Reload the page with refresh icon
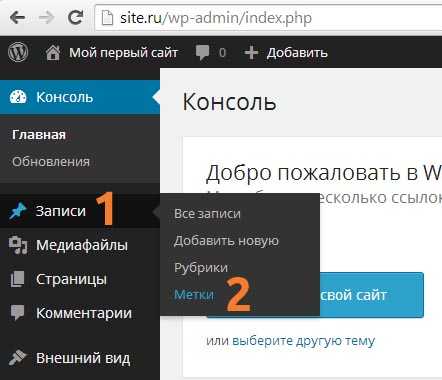This screenshot has height=380, width=442. [x=75, y=17]
